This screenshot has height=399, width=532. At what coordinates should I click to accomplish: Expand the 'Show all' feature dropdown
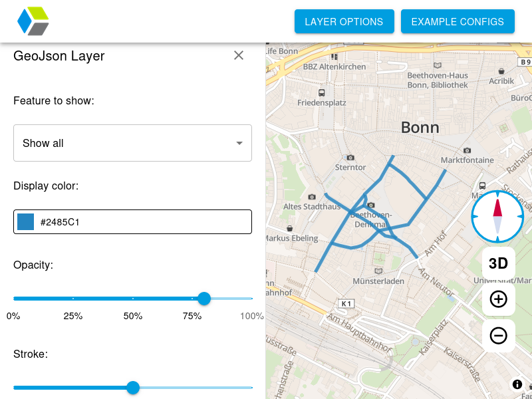(132, 143)
